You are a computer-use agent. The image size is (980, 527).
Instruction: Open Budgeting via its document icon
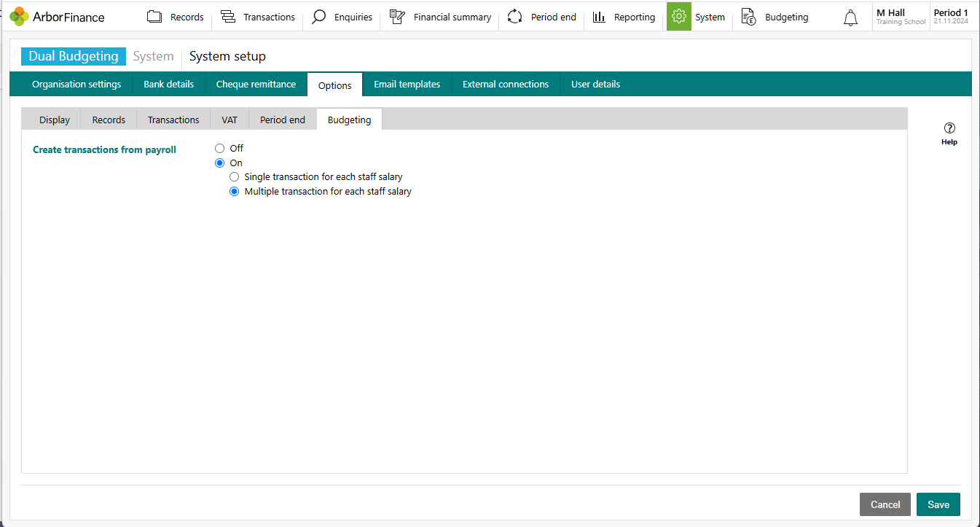pyautogui.click(x=748, y=16)
